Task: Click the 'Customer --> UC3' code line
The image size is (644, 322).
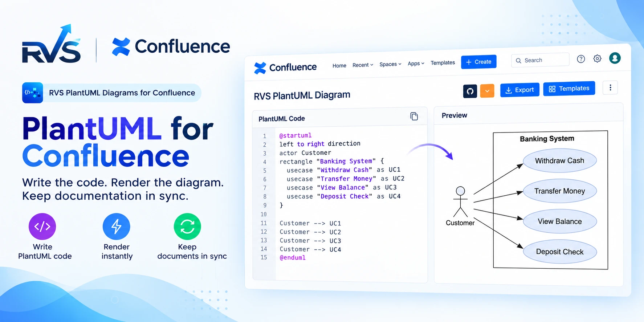Action: click(x=310, y=241)
